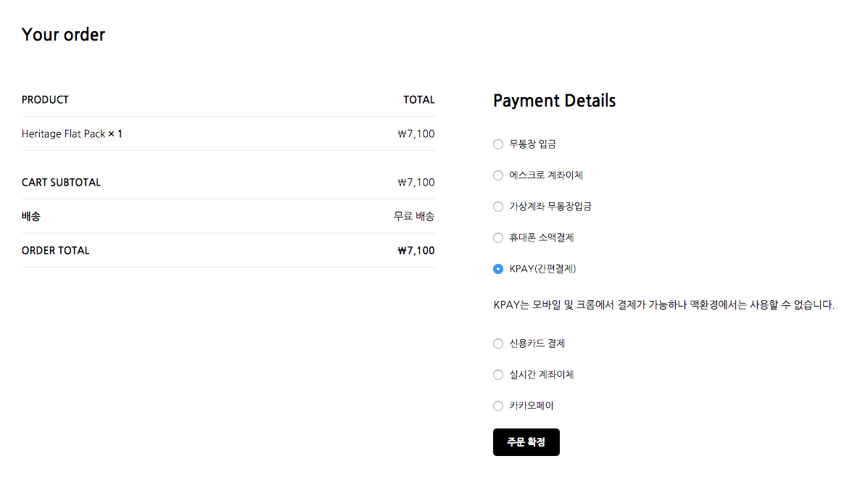The image size is (868, 485).
Task: Click the Heritage Flat Pack product name
Action: pos(64,134)
